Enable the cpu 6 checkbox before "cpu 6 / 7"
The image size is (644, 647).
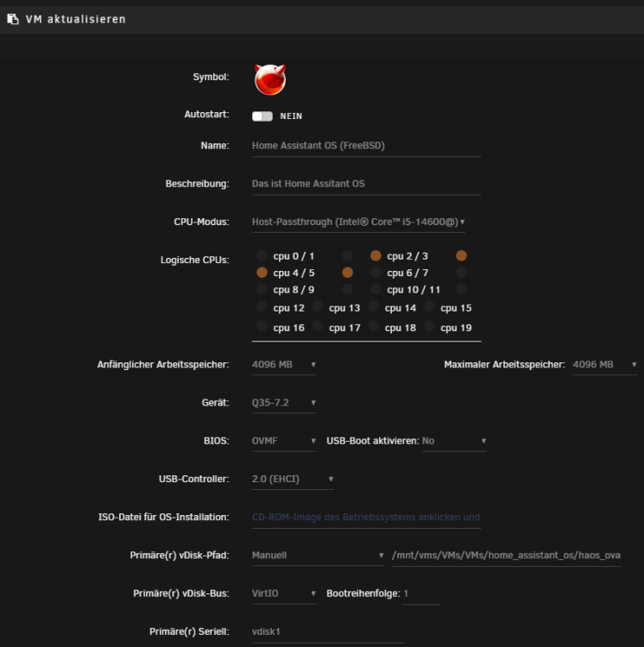point(376,273)
